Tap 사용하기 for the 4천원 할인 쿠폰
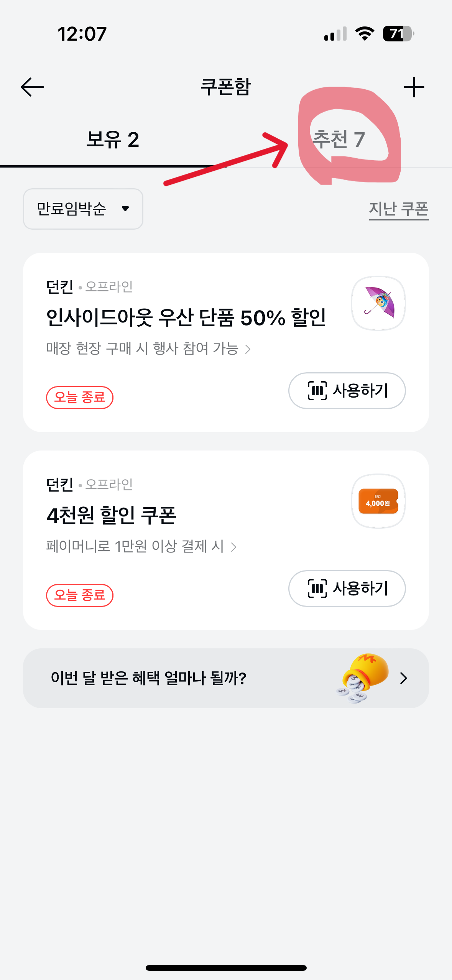The height and width of the screenshot is (980, 452). pyautogui.click(x=347, y=589)
